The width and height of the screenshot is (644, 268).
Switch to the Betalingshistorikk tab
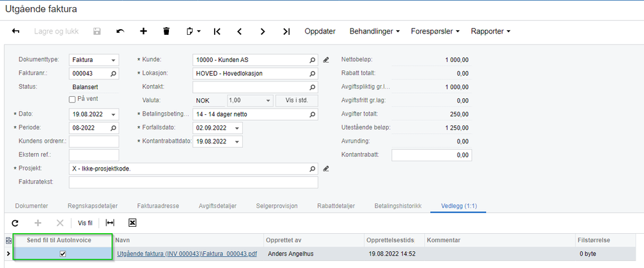(x=398, y=206)
